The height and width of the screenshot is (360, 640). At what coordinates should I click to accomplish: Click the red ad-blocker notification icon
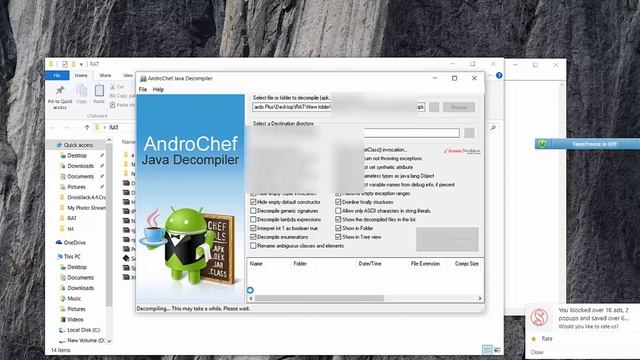click(539, 317)
